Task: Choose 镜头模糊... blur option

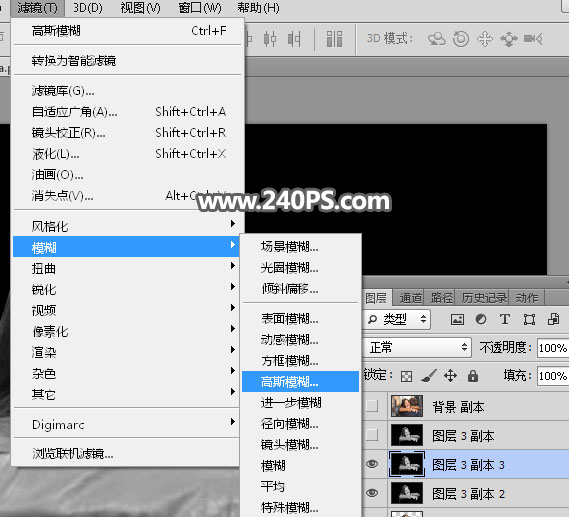Action: pos(300,444)
